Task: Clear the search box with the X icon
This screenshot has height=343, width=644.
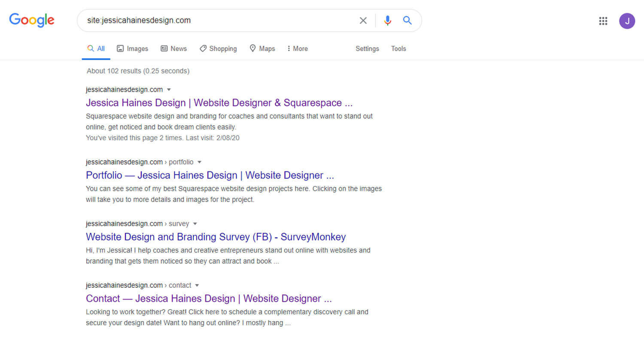Action: 363,21
